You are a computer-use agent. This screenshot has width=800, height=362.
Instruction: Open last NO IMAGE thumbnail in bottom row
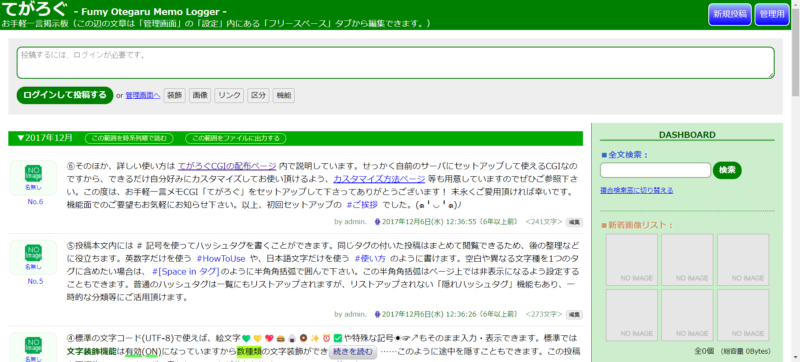pyautogui.click(x=743, y=315)
